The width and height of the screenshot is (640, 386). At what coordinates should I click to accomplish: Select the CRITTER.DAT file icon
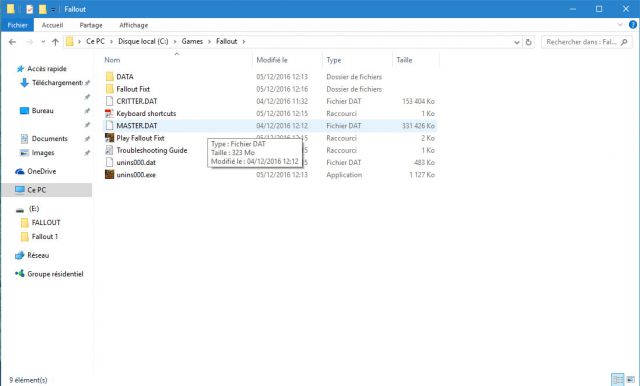coord(109,101)
